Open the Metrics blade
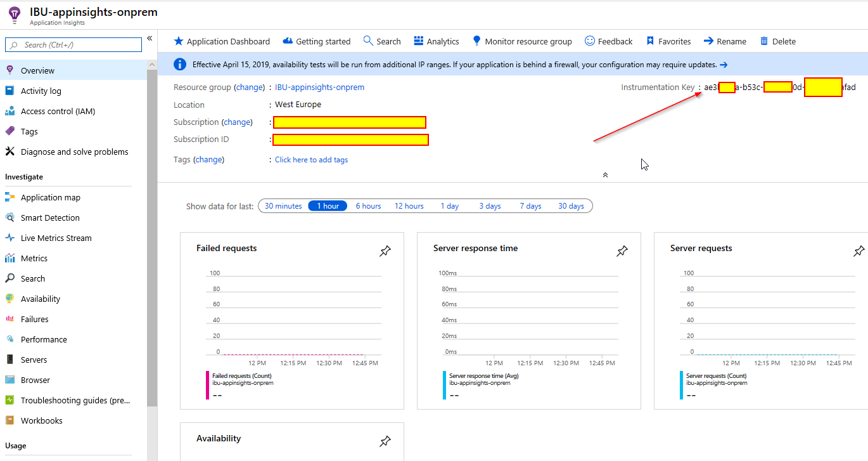 tap(35, 258)
